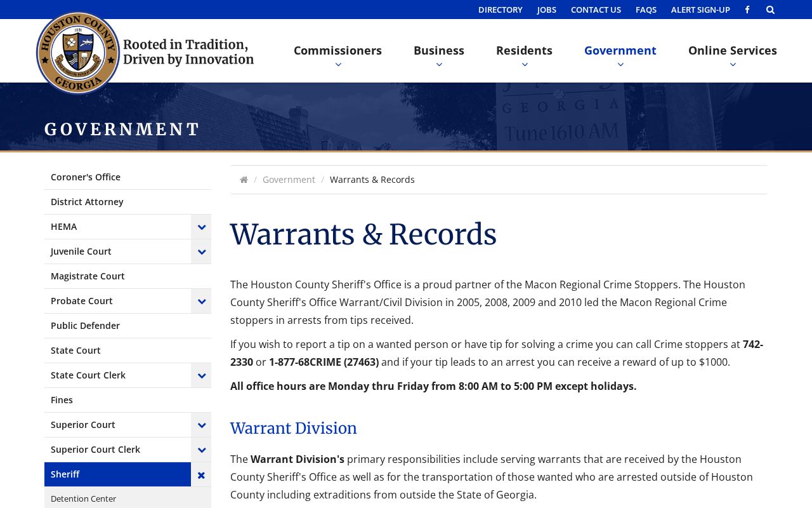Open Detention Center sub-item
This screenshot has width=812, height=508.
tap(128, 498)
